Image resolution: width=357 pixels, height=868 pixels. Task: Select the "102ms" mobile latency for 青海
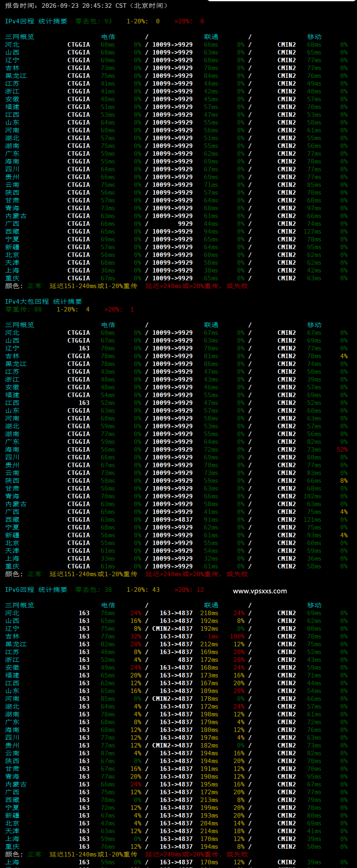[312, 496]
